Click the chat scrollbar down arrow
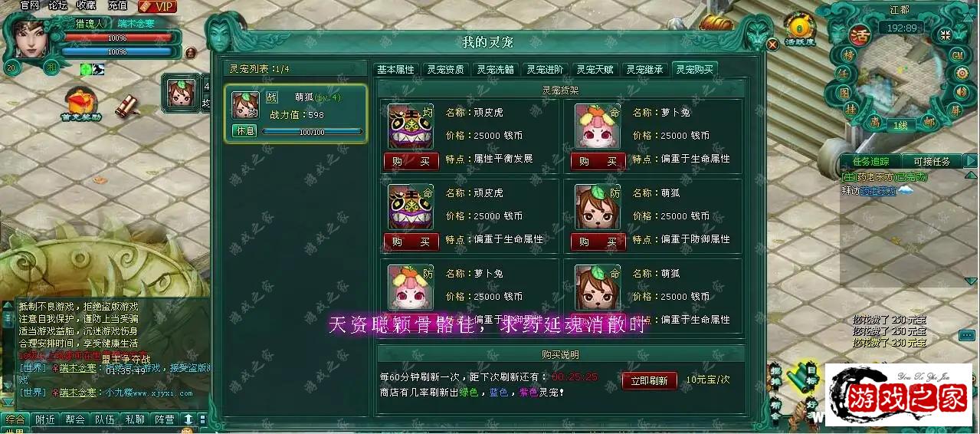The height and width of the screenshot is (434, 980). coord(9,402)
